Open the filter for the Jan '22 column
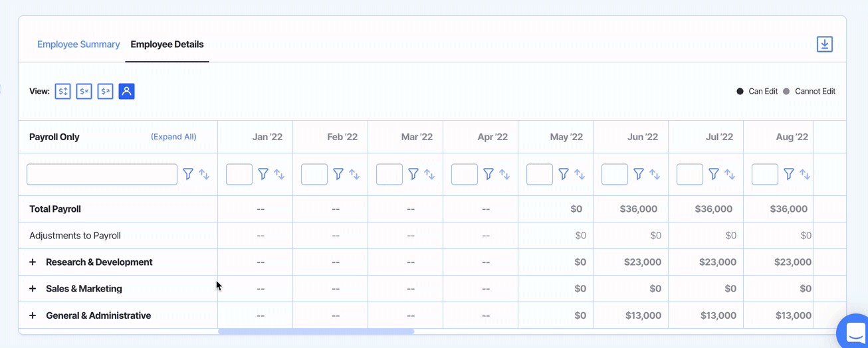 (263, 174)
